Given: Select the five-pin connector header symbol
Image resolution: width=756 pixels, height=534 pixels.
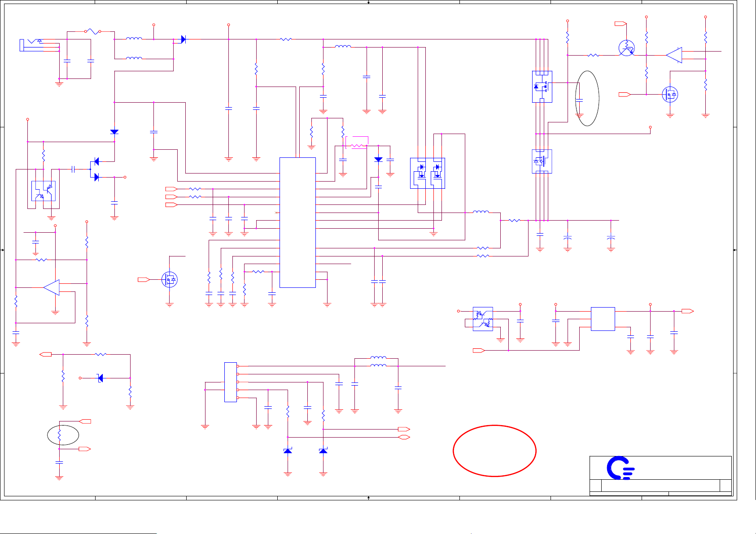Looking at the screenshot, I should click(230, 382).
